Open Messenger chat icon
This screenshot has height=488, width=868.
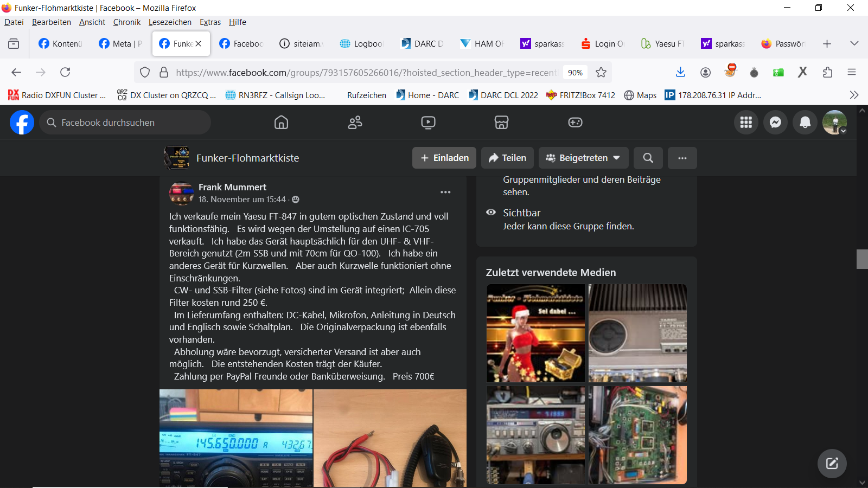(x=775, y=123)
